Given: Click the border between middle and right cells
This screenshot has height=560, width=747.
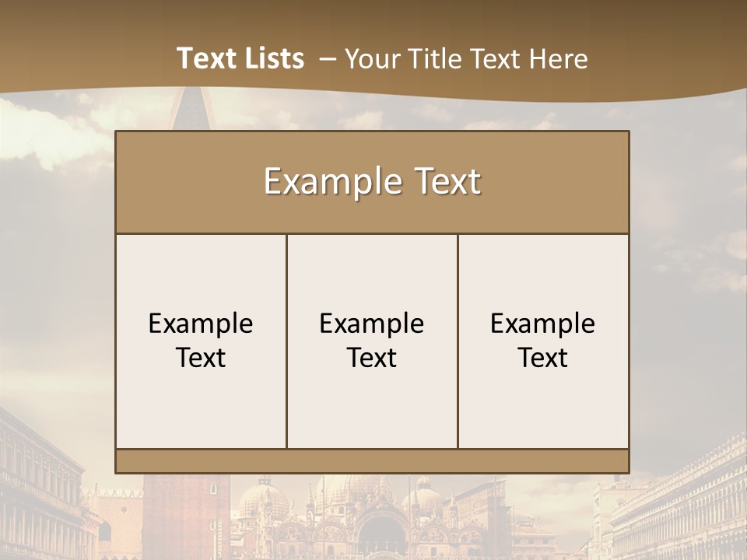Looking at the screenshot, I should [x=458, y=341].
